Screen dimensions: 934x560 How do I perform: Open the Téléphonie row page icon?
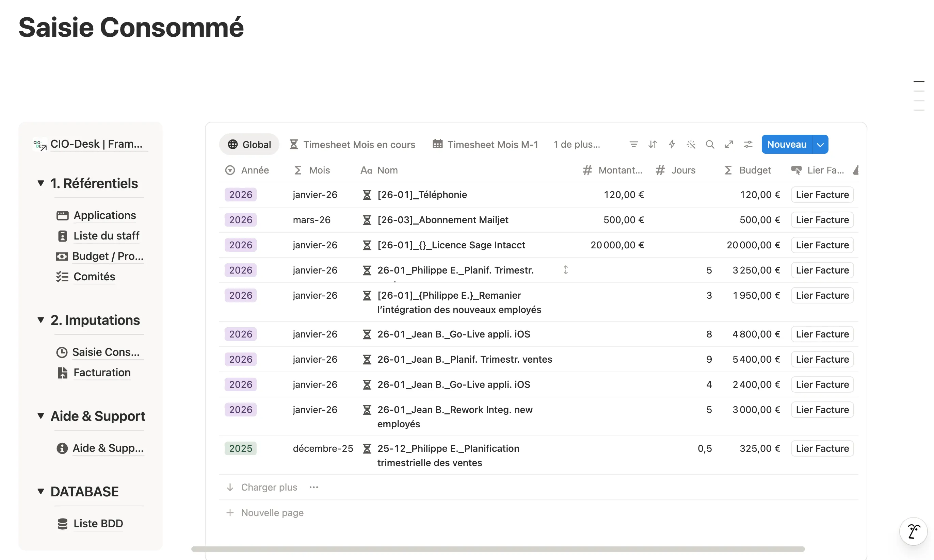(367, 195)
